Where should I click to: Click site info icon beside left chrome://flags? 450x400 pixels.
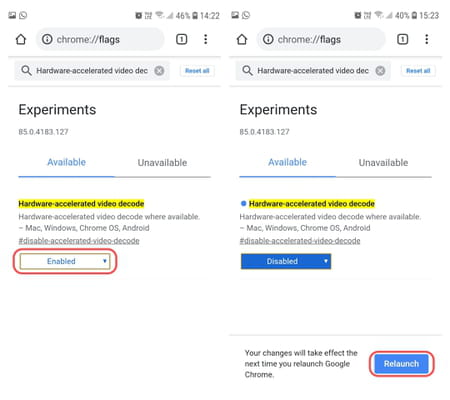click(x=47, y=39)
